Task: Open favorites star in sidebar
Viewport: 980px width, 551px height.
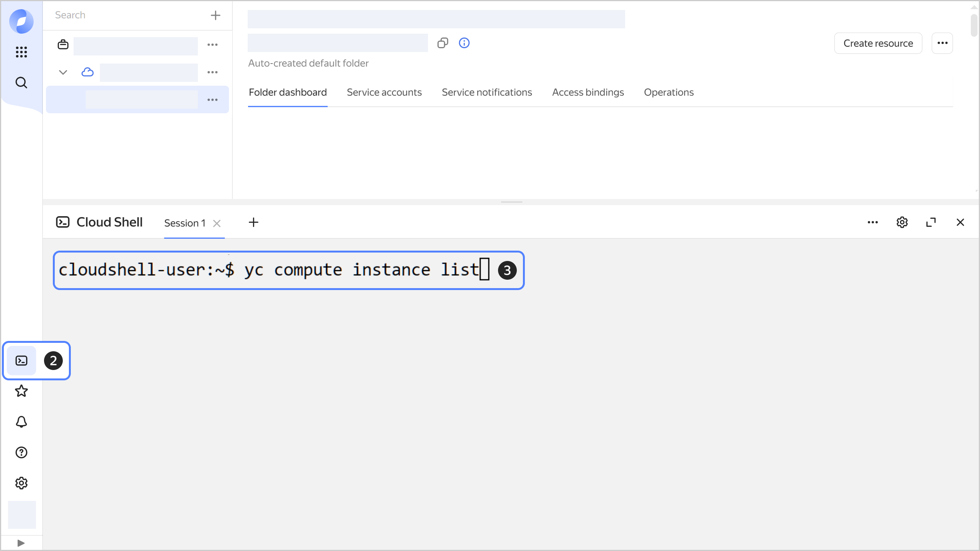Action: tap(21, 391)
